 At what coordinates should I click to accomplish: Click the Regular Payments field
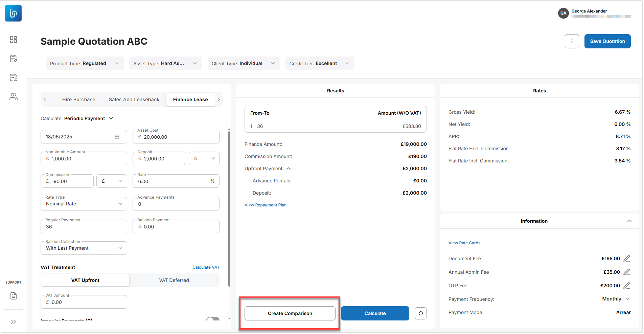tap(84, 226)
